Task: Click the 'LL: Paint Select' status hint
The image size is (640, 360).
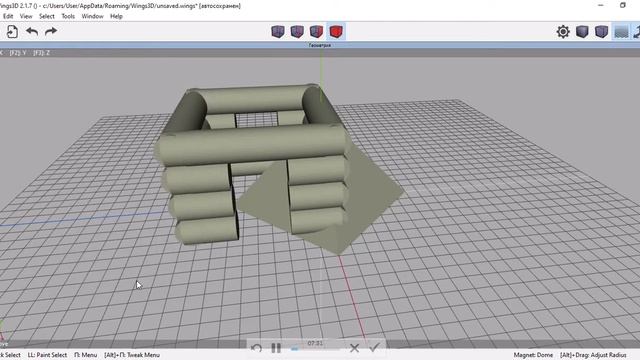Action: (x=47, y=355)
